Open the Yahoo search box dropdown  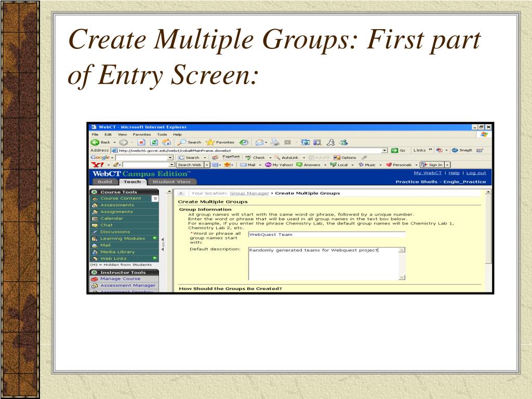coord(171,165)
